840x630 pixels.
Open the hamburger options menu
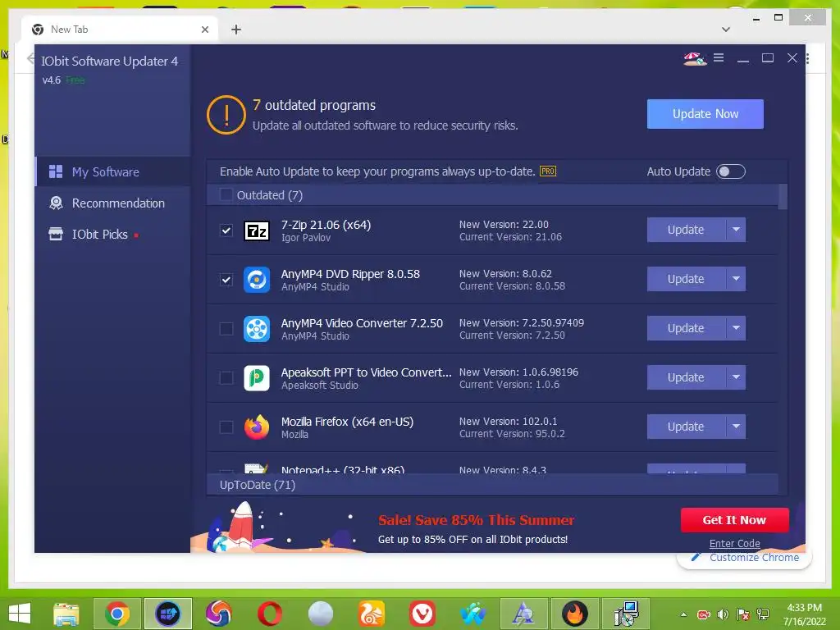pos(719,58)
